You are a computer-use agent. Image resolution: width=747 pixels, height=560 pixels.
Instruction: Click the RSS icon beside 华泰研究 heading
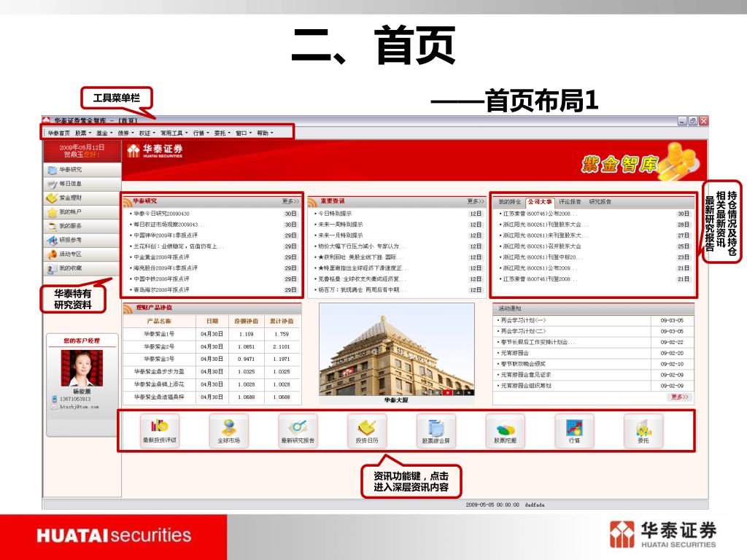(127, 202)
